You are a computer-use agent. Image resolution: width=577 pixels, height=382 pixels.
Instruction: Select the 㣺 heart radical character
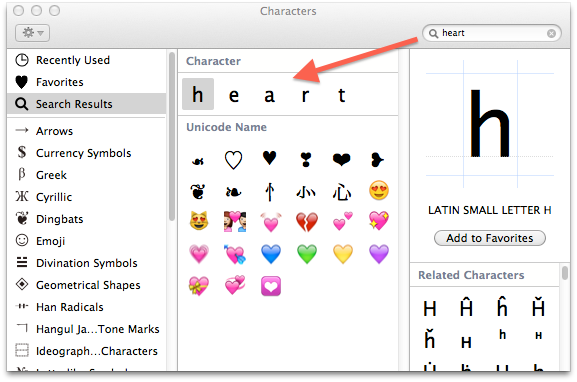tap(305, 192)
